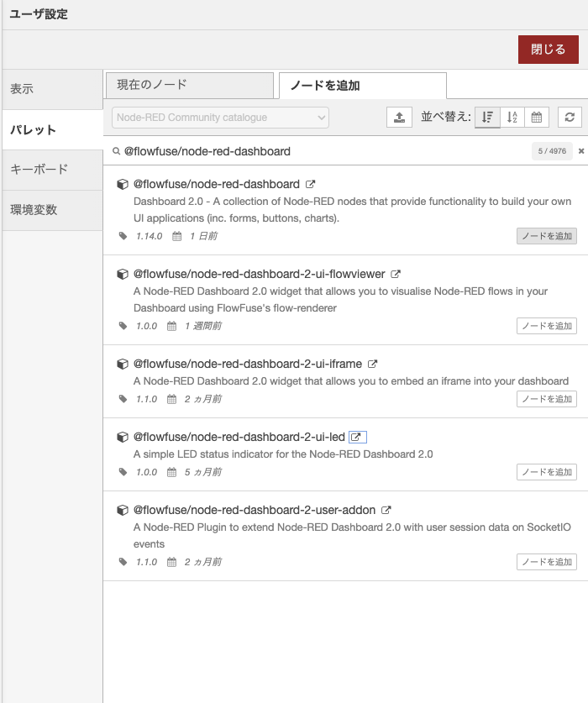Open the 環境変数 settings section
The height and width of the screenshot is (703, 588).
[52, 210]
